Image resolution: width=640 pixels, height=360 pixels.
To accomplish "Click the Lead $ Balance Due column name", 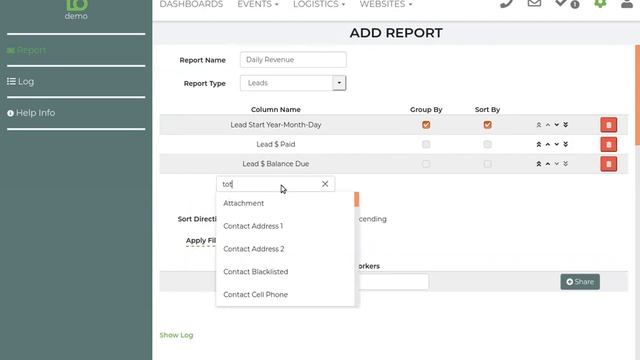I will coord(276,164).
